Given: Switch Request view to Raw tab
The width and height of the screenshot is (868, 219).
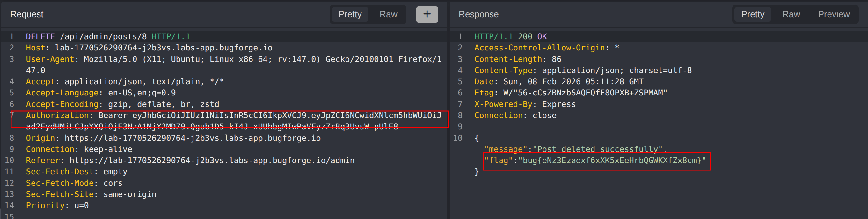Looking at the screenshot, I should tap(388, 14).
